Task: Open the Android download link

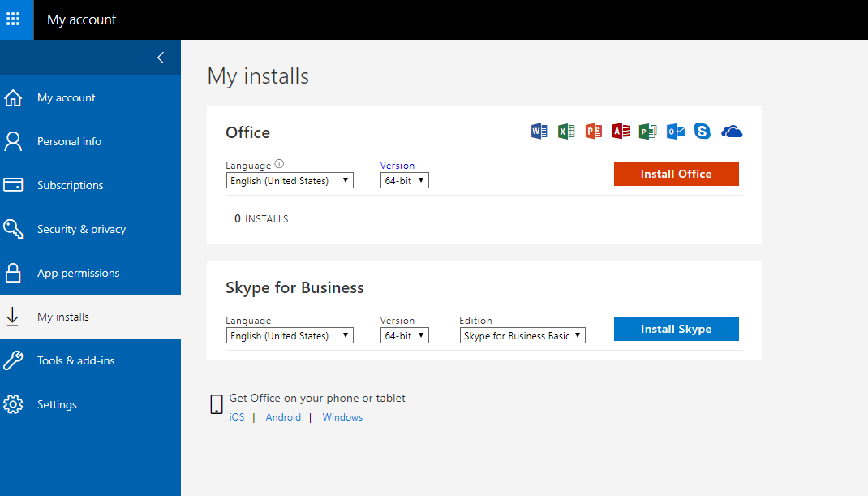Action: coord(283,417)
